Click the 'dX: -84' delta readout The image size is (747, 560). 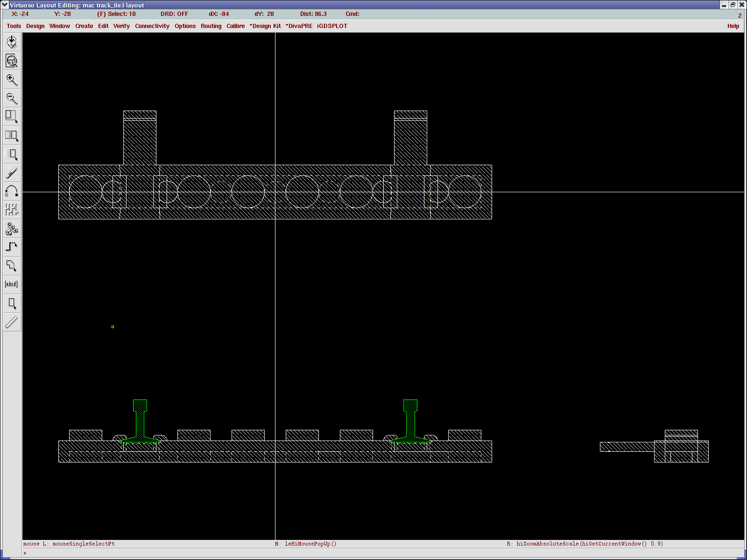(219, 14)
